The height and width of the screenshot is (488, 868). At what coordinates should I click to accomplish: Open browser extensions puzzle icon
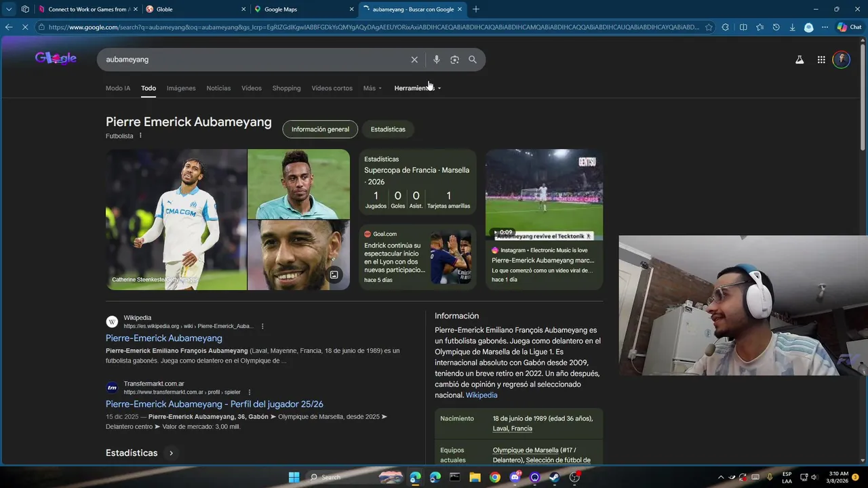(x=726, y=27)
